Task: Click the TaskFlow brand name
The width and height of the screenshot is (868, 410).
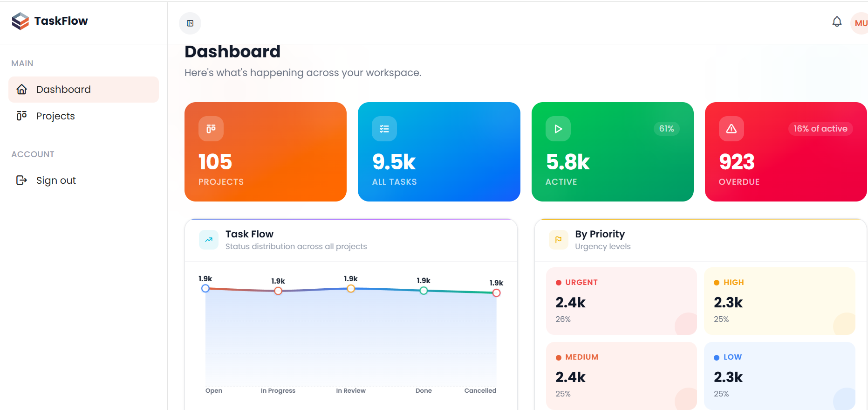Action: point(61,21)
